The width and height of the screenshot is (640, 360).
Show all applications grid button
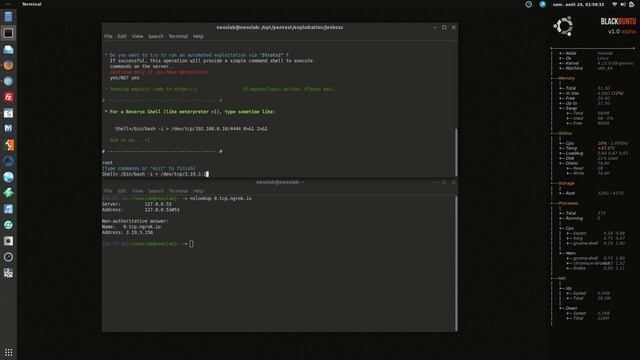(x=8, y=352)
